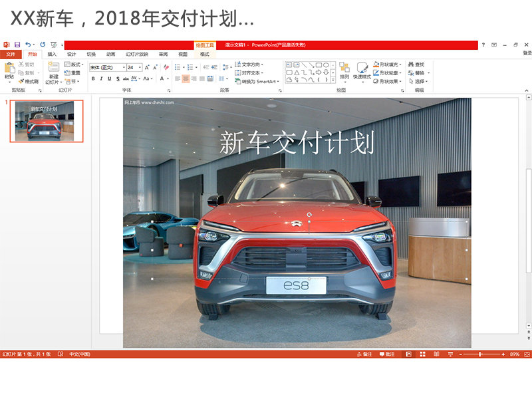Open PowerPoint Help question mark
The height and width of the screenshot is (399, 532).
point(483,45)
